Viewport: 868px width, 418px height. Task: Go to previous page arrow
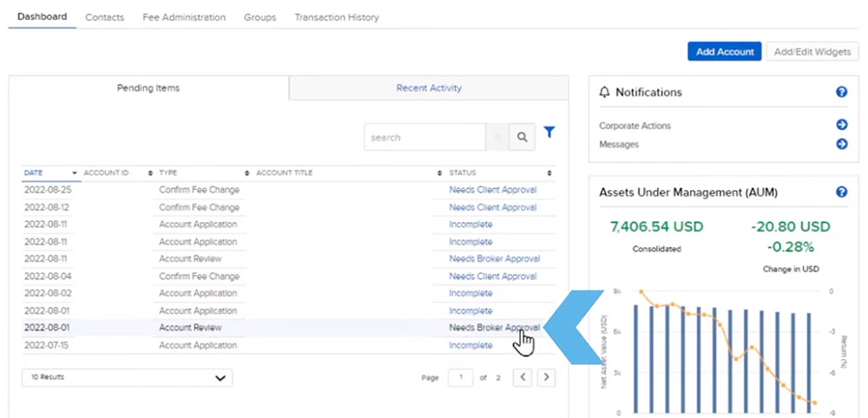point(522,377)
